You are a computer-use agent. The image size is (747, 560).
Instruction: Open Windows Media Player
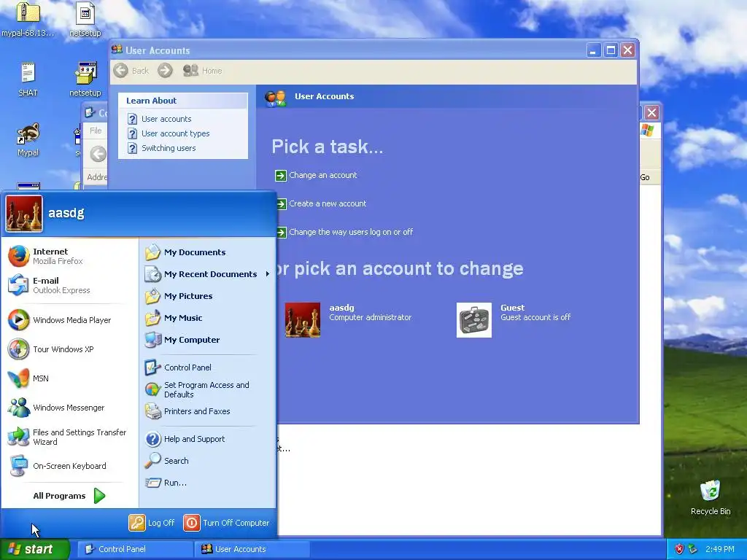[60, 320]
